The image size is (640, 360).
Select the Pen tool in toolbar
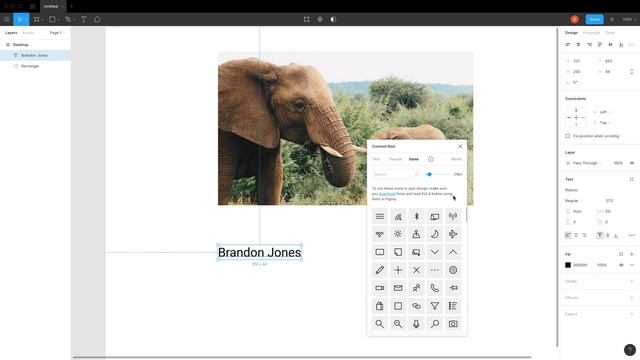[68, 19]
